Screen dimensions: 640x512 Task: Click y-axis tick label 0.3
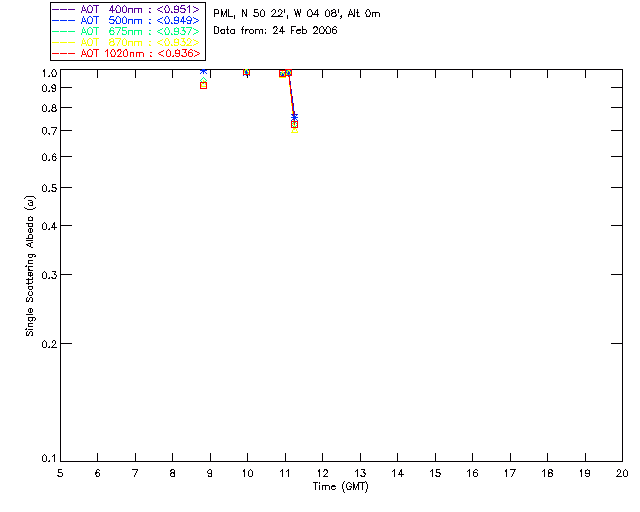pyautogui.click(x=49, y=275)
